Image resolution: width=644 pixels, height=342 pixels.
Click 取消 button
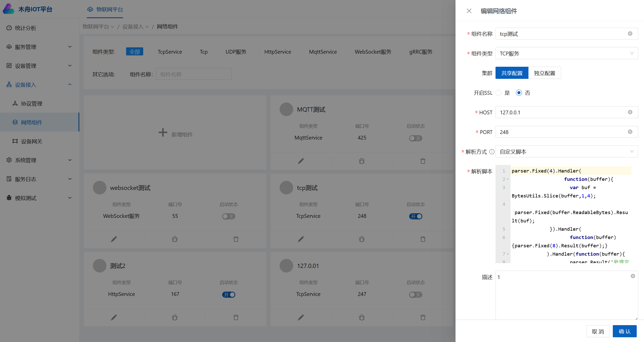click(598, 331)
